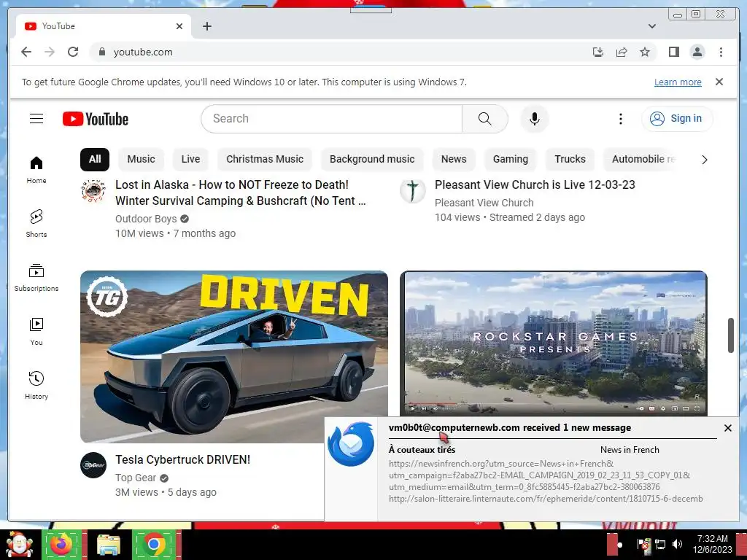Dismiss the Chrome update infobar

tap(719, 82)
